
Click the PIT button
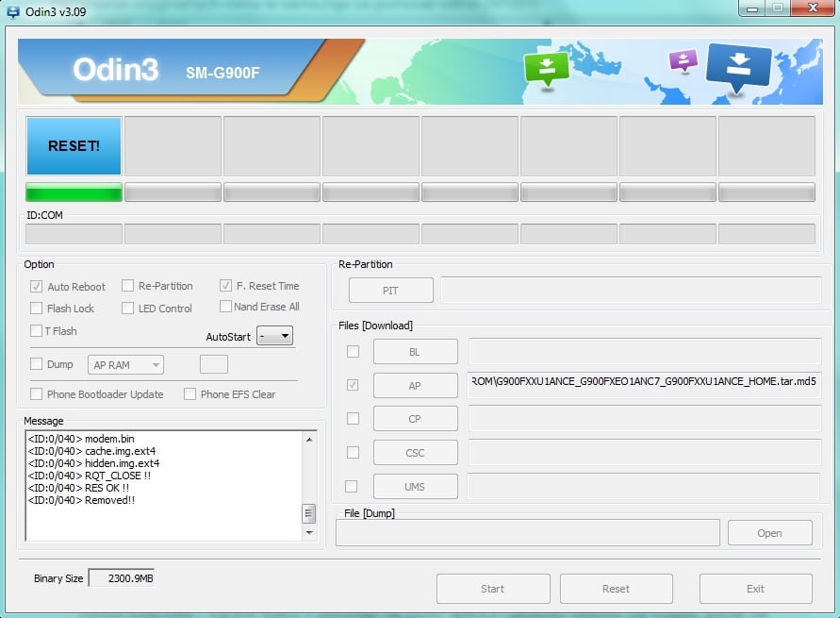point(391,291)
